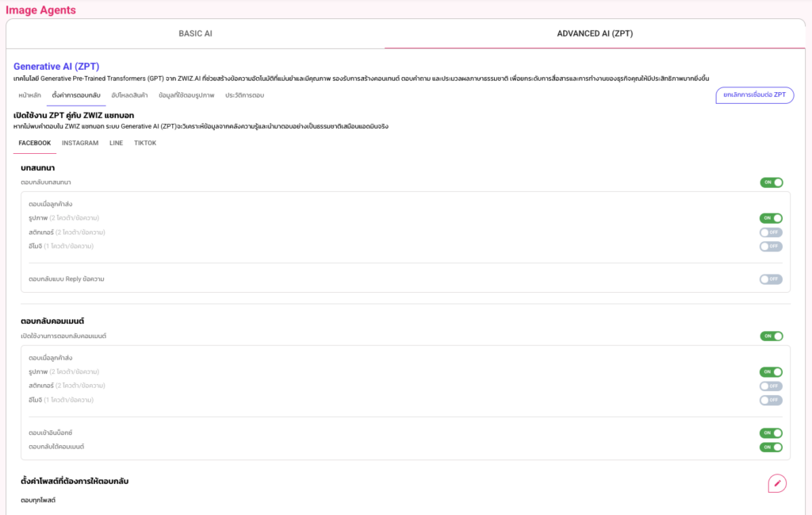Switch to the LINE channel tab
This screenshot has height=515, width=812.
(x=116, y=143)
